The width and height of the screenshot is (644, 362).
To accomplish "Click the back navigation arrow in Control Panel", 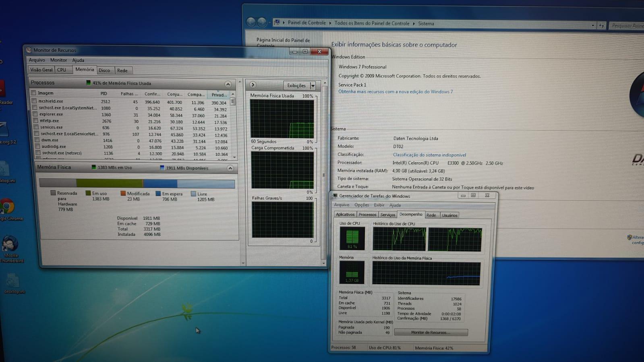I will (x=251, y=22).
